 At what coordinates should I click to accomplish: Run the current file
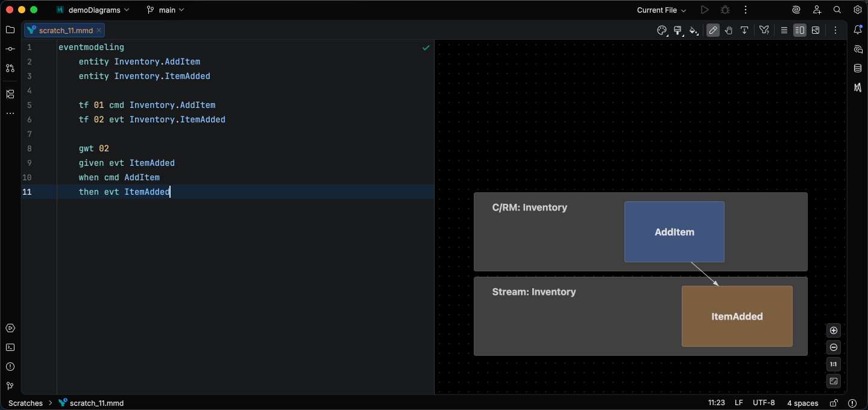point(704,10)
